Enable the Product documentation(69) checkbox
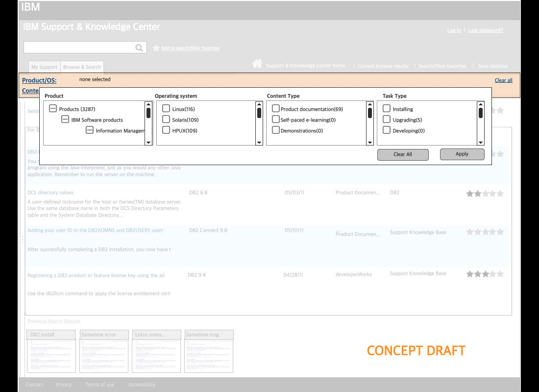Image resolution: width=539 pixels, height=392 pixels. tap(276, 109)
